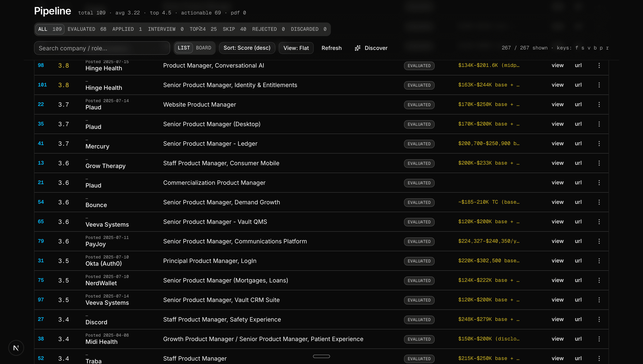This screenshot has height=364, width=643.
Task: Open the Next.js dev tools badge
Action: coord(16,348)
